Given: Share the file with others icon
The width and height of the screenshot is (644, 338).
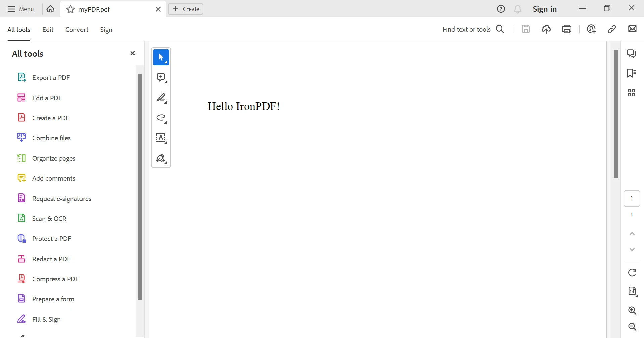Looking at the screenshot, I should pos(591,29).
